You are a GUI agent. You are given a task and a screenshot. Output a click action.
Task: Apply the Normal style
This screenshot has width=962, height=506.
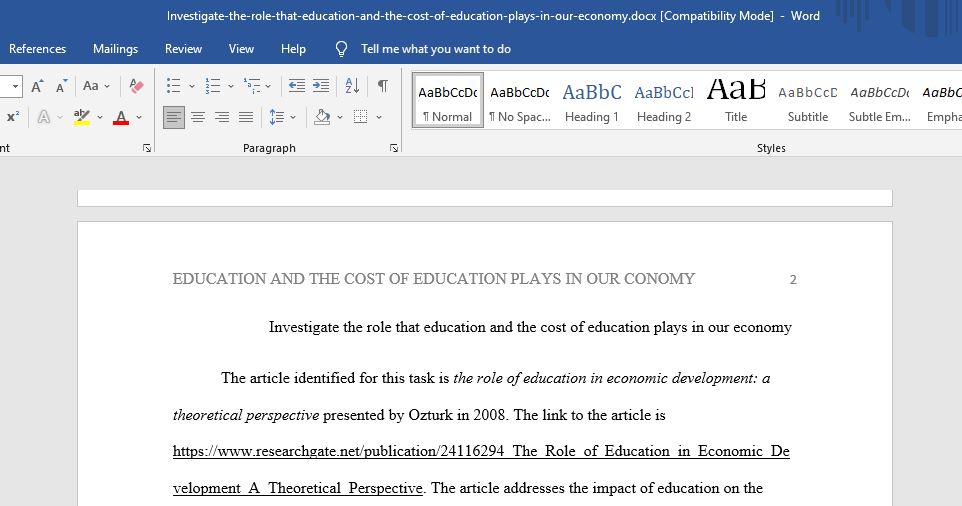[x=448, y=101]
